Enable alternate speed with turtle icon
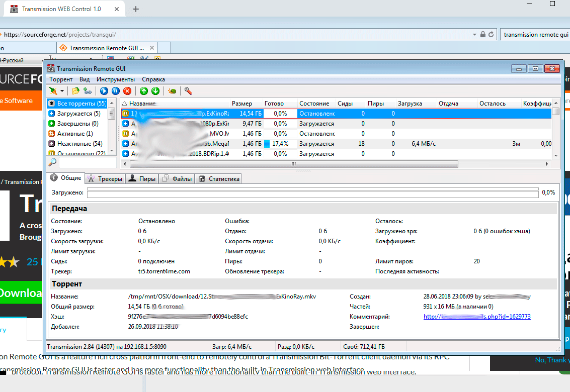570x392 pixels. (x=171, y=91)
